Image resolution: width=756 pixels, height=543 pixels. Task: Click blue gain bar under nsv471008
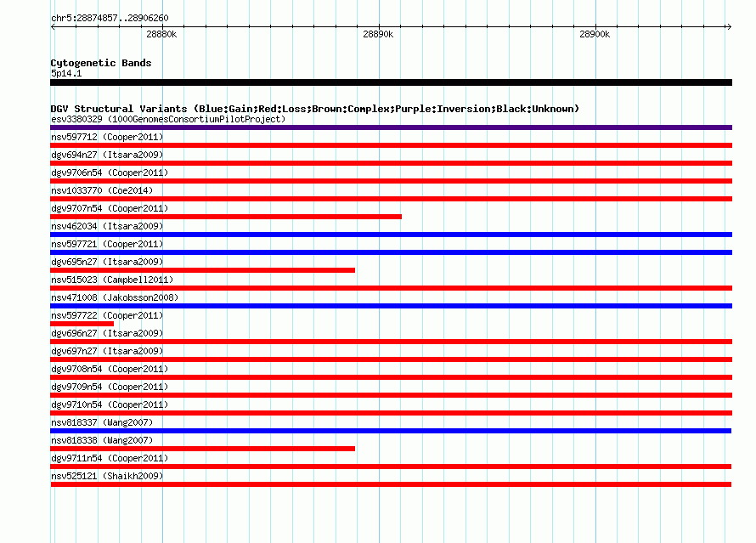[x=391, y=306]
